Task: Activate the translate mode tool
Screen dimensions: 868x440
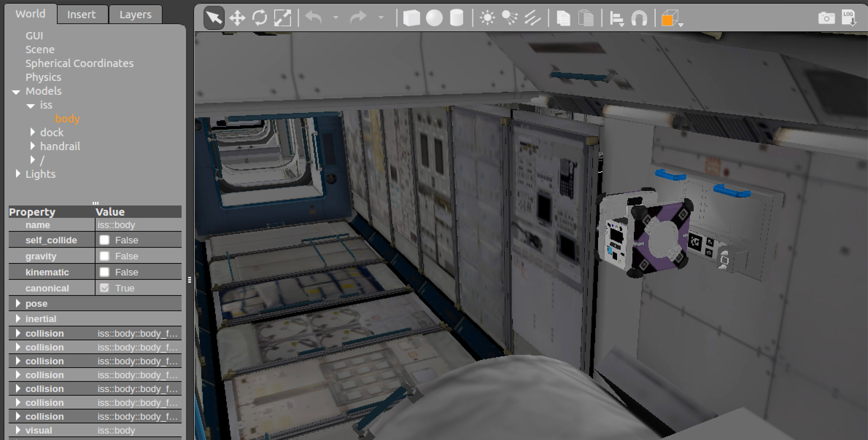Action: tap(237, 18)
